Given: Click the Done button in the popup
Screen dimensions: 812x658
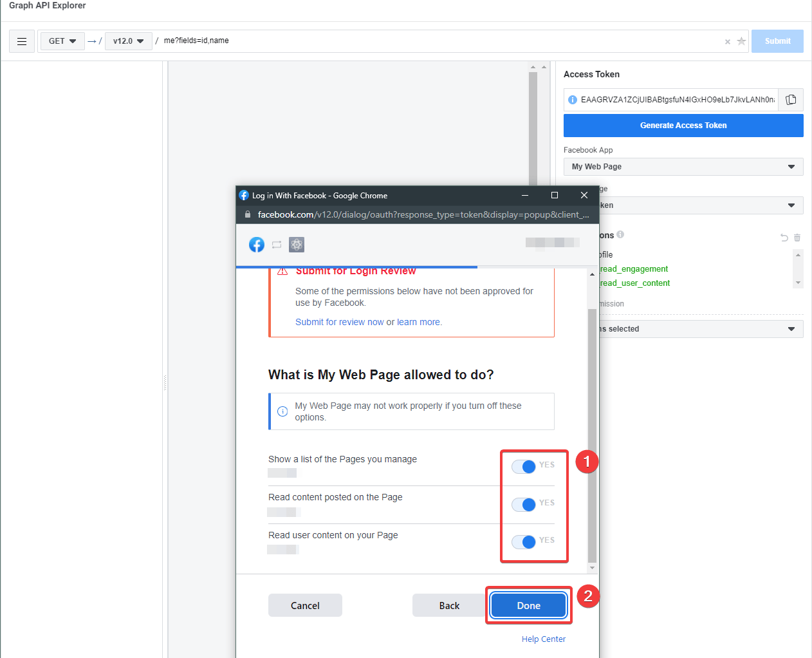Looking at the screenshot, I should (x=528, y=605).
